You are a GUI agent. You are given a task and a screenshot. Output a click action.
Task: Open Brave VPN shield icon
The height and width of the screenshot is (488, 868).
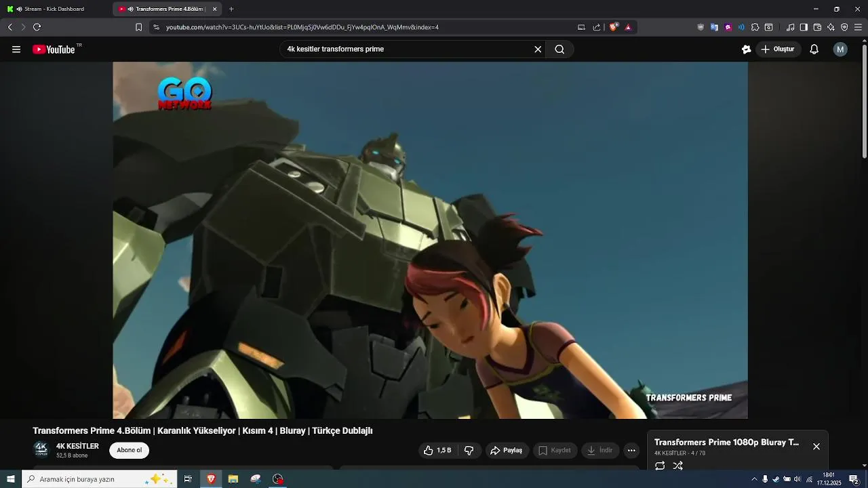(x=844, y=27)
